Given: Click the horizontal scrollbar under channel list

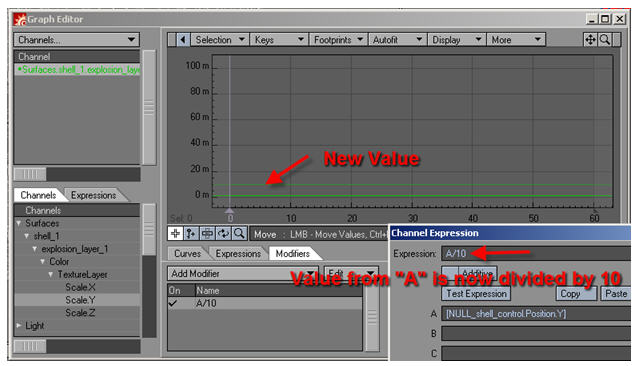Looking at the screenshot, I should (x=77, y=174).
